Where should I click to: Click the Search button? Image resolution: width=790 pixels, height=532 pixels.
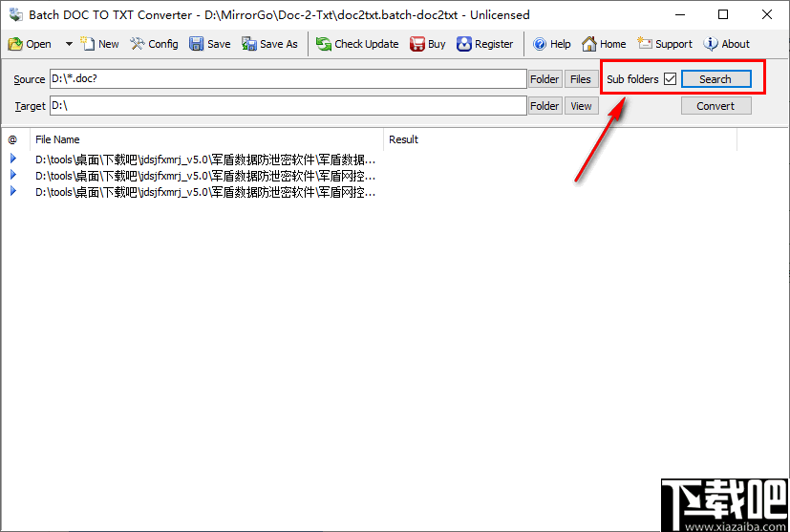coord(715,79)
